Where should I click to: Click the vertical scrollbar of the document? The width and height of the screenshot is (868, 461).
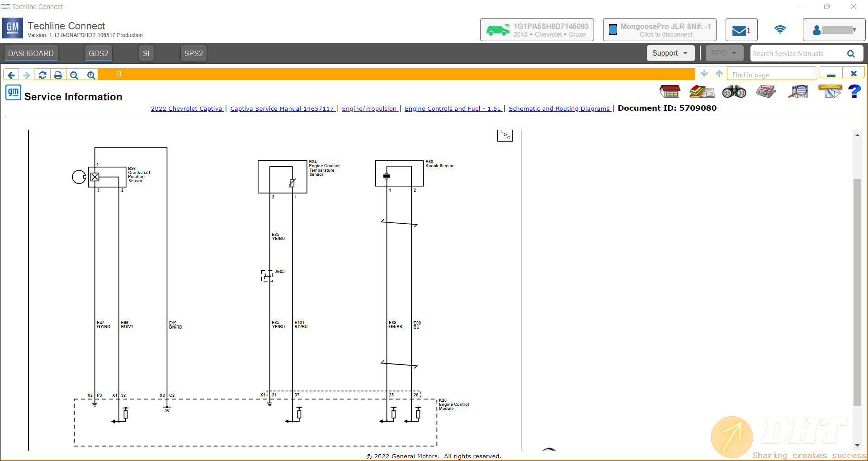coord(857,289)
